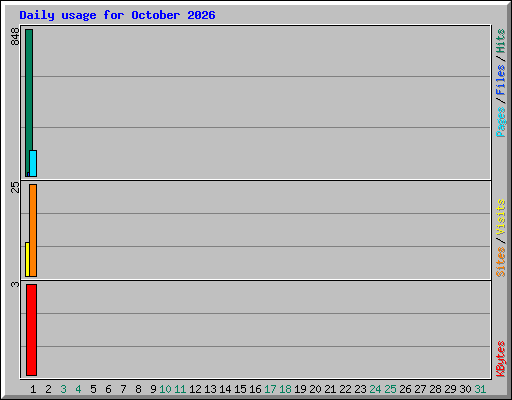Click green day '3' on the x-axis

click(x=63, y=389)
